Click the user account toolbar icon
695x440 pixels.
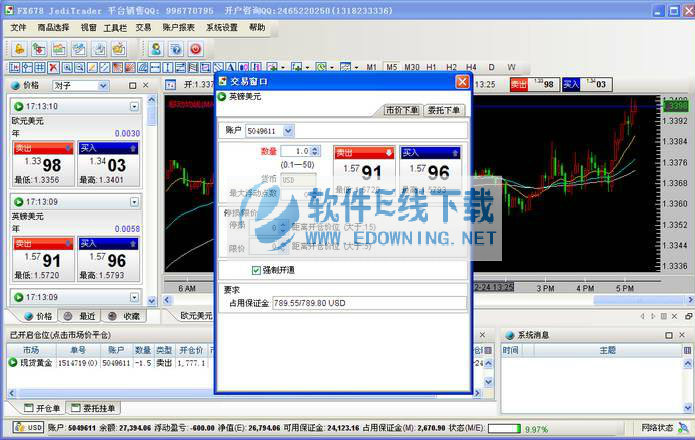click(156, 49)
